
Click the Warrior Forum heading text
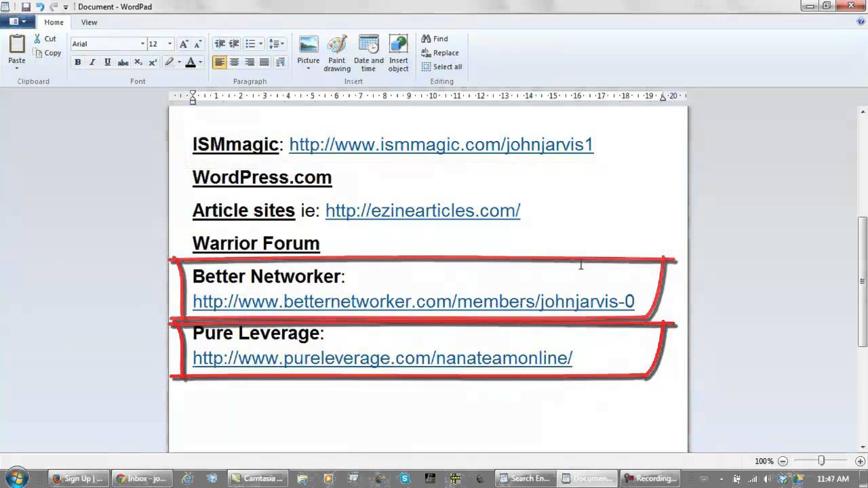coord(256,243)
